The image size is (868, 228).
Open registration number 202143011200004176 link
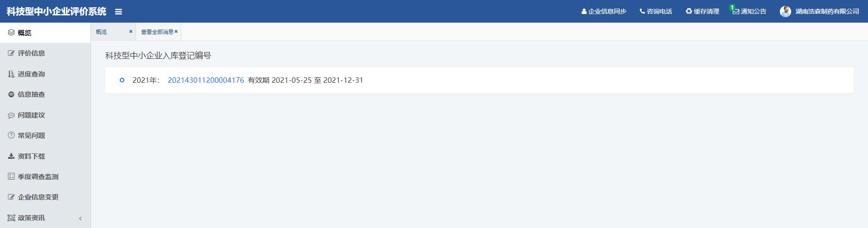click(x=206, y=80)
